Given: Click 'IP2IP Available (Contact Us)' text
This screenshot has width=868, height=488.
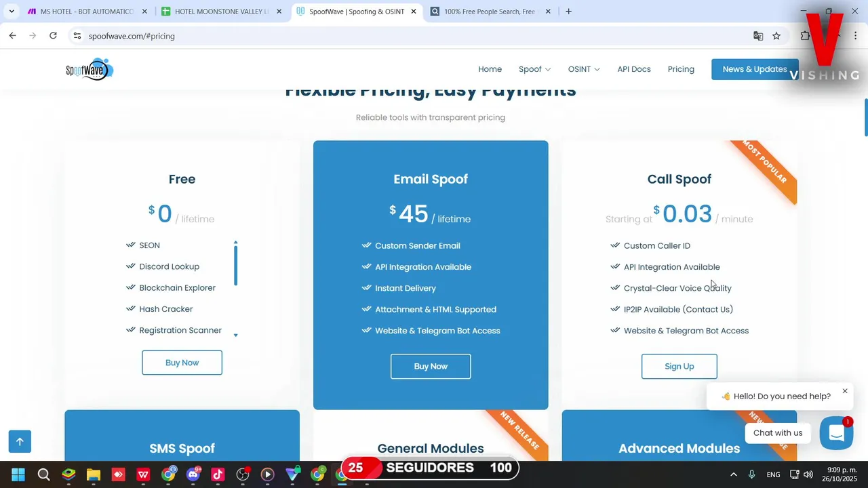Looking at the screenshot, I should click(678, 309).
